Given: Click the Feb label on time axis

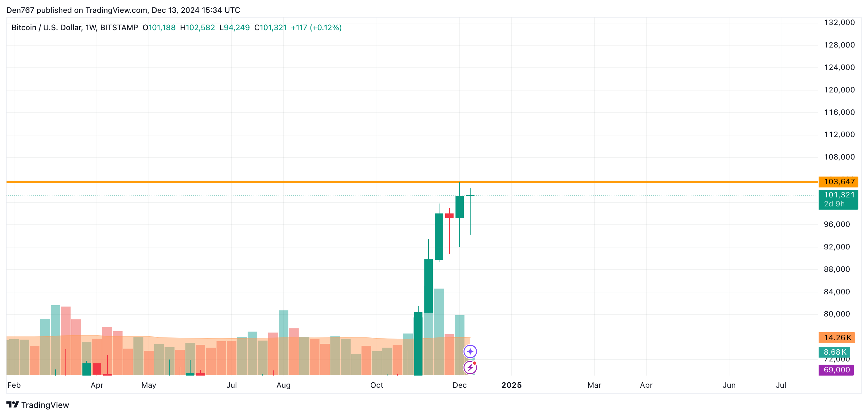Looking at the screenshot, I should point(14,385).
